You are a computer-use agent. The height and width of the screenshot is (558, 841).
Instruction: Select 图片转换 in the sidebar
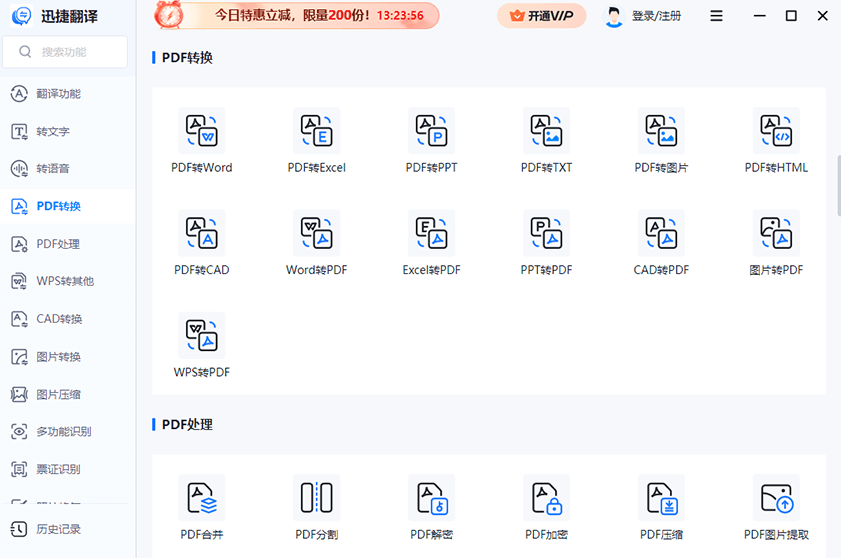point(68,357)
